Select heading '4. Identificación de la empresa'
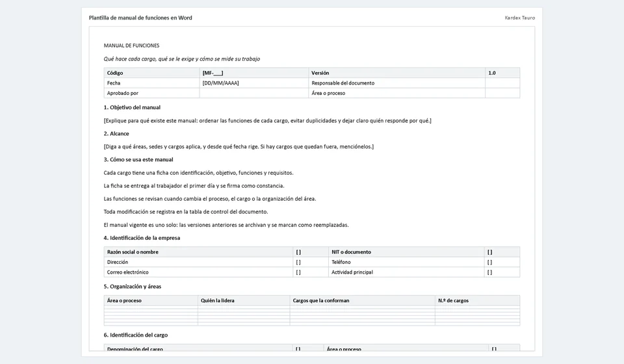624x364 pixels. coord(142,238)
